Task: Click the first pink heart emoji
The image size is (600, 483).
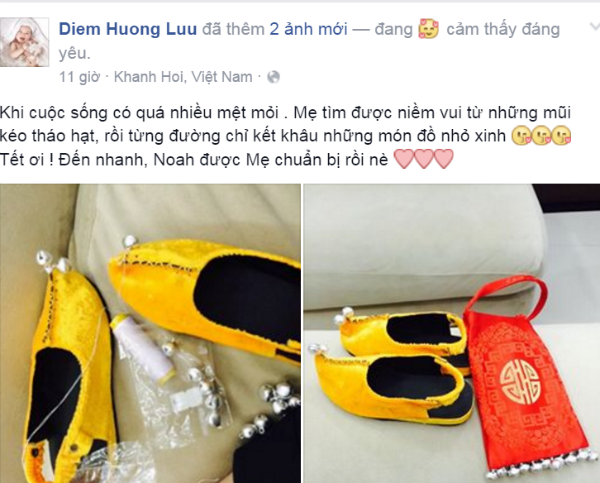Action: click(x=403, y=159)
